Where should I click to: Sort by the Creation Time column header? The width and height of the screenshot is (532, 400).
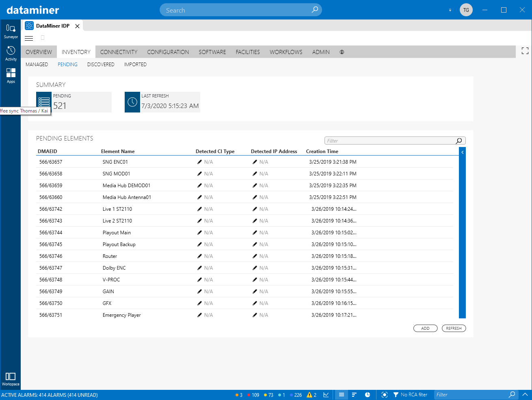[x=322, y=151]
